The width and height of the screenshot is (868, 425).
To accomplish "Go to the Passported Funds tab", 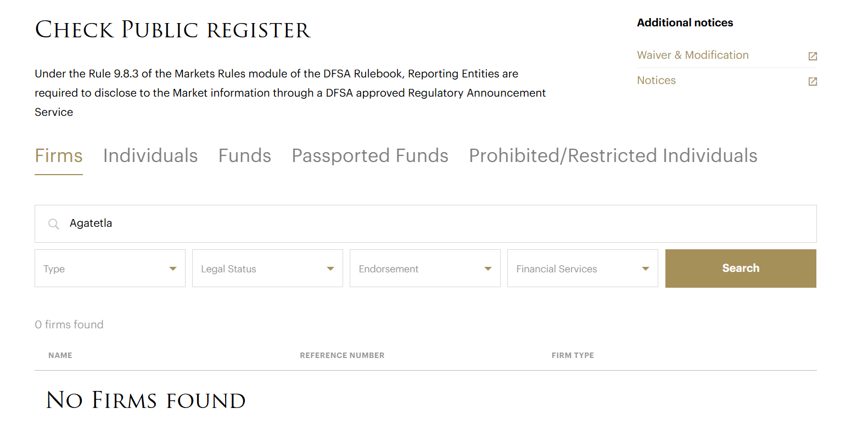I will click(370, 156).
